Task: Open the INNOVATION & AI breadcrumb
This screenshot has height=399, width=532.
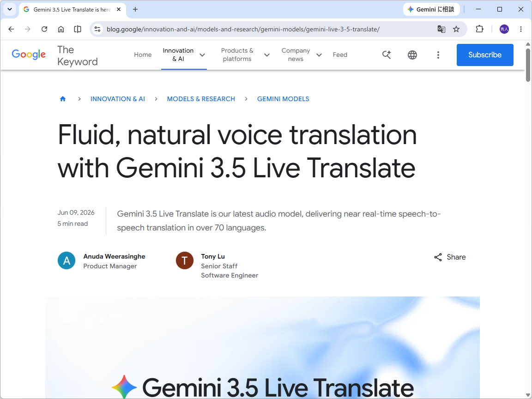Action: coord(117,99)
